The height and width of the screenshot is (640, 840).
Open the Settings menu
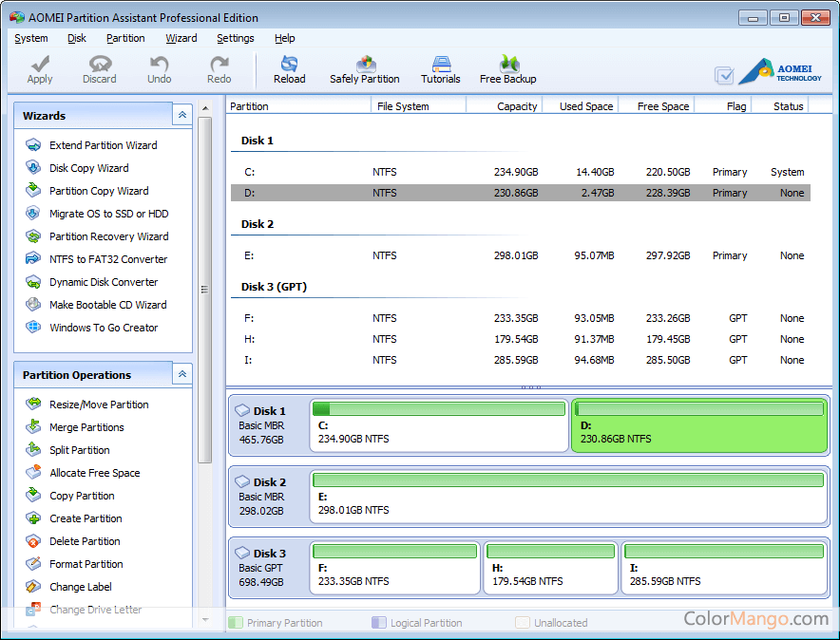(x=235, y=38)
